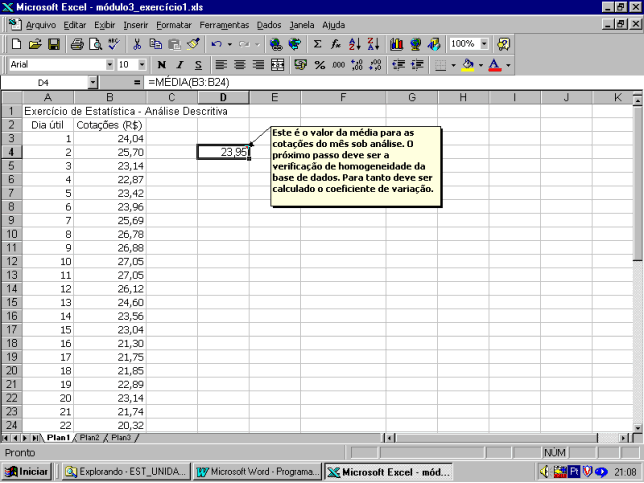Click the Sort Ascending icon
644x483 pixels.
(x=354, y=44)
